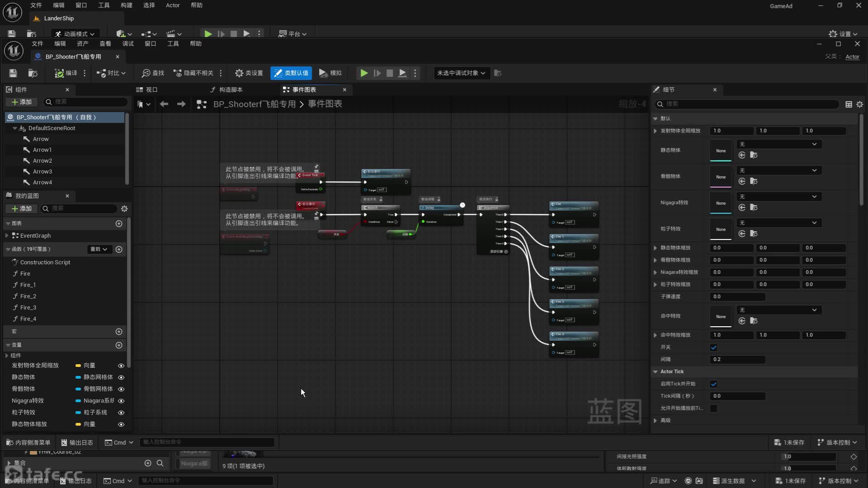Viewport: 868px width, 488px height.
Task: Save the blueprint with the floppy icon
Action: point(13,73)
